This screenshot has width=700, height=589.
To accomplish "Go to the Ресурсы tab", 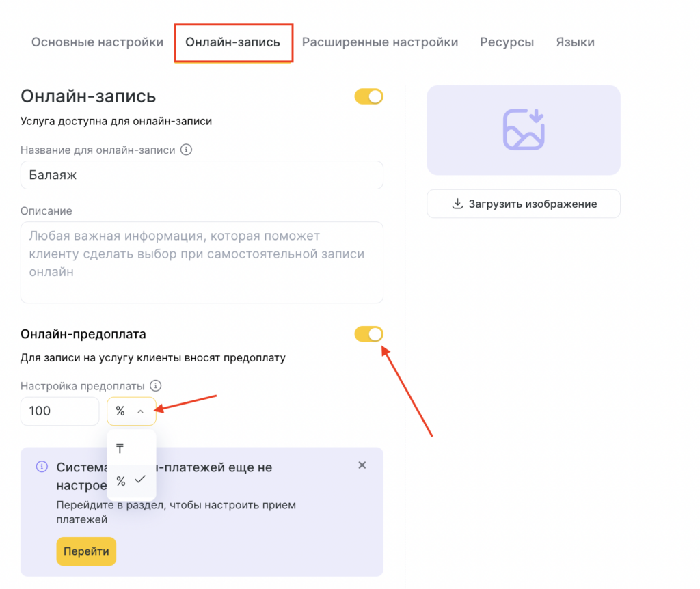I will (x=507, y=42).
